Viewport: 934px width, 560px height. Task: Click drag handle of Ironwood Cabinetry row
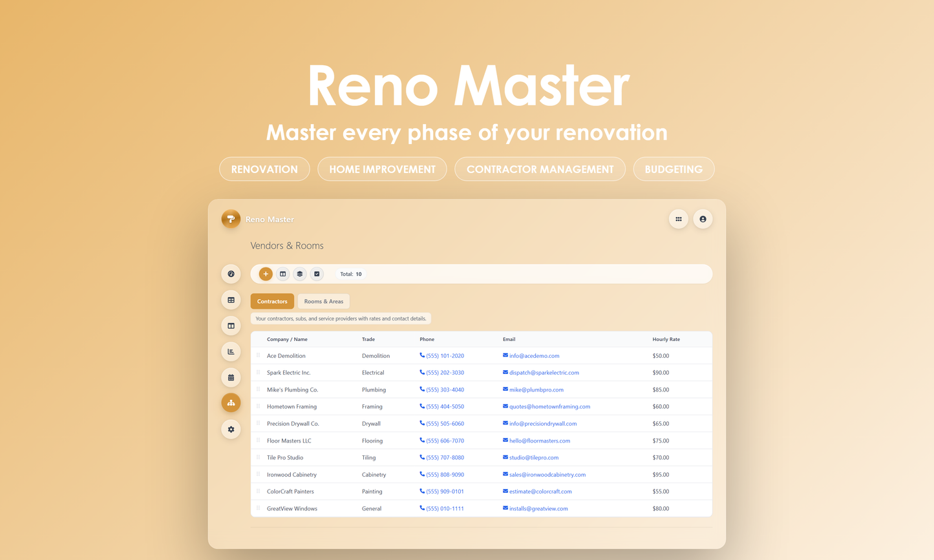(x=258, y=474)
